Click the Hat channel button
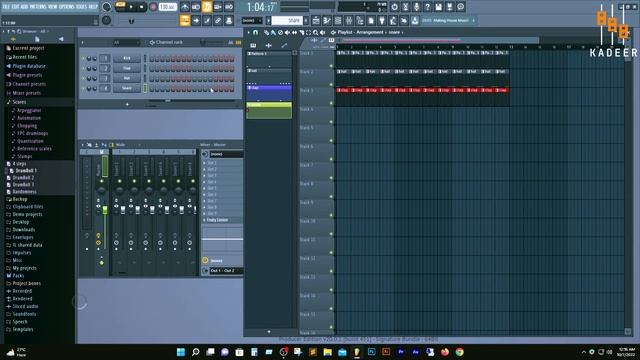 [x=127, y=78]
